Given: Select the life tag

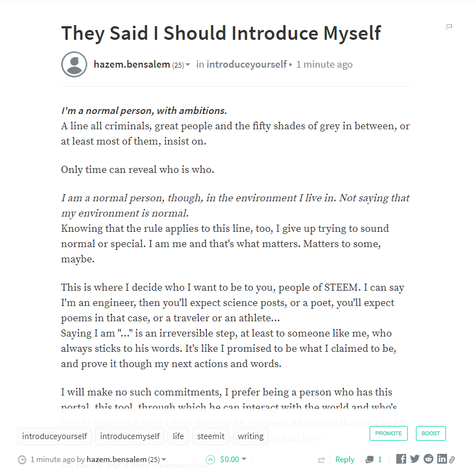Looking at the screenshot, I should click(178, 436).
